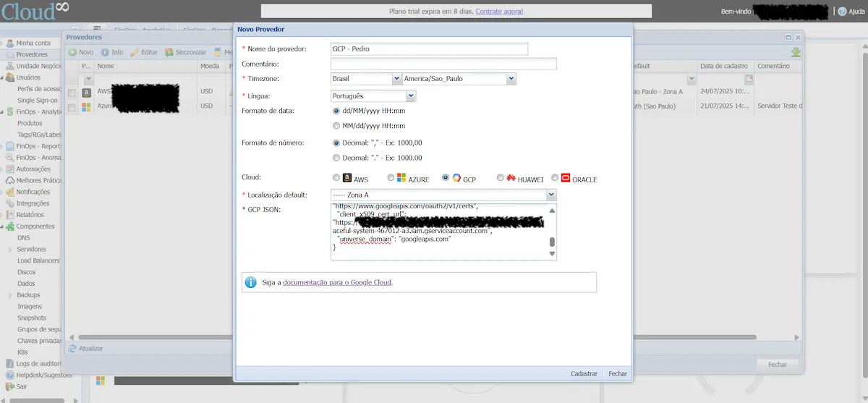
Task: Click the AWS provider logo in grid row
Action: [x=87, y=93]
